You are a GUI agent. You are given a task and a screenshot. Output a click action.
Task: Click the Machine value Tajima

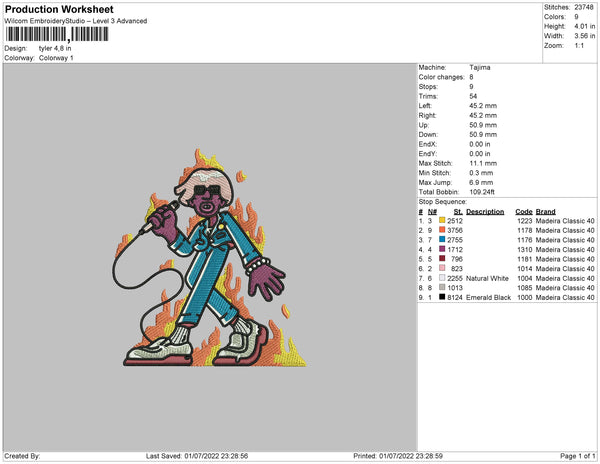tap(479, 67)
